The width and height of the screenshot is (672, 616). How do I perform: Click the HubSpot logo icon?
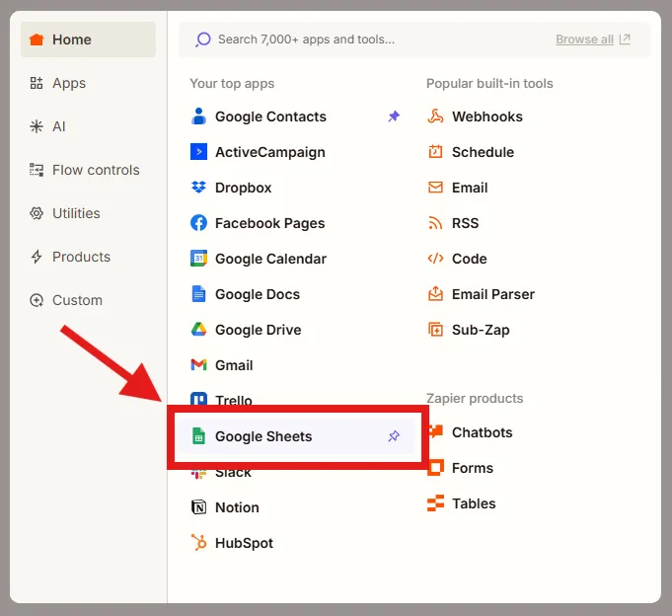tap(198, 543)
